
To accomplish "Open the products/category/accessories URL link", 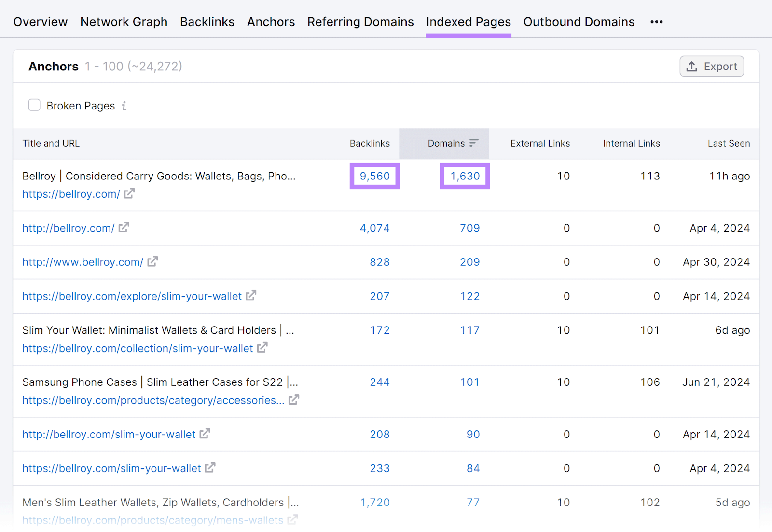I will coord(153,400).
